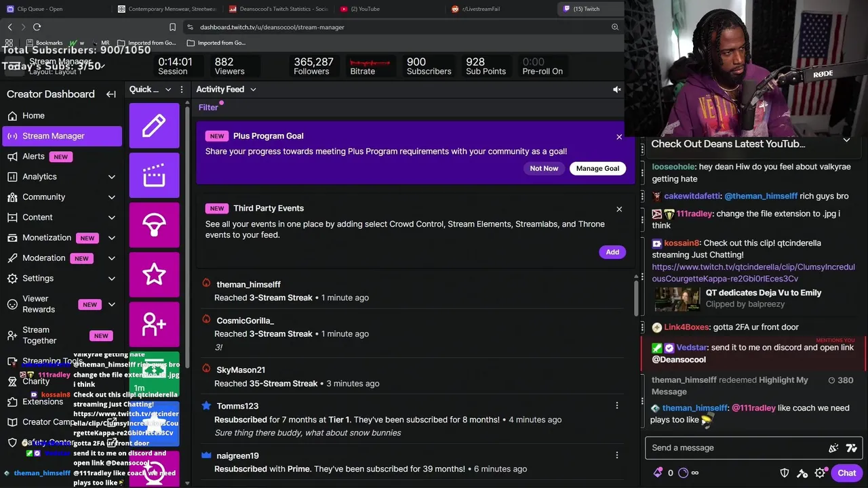Expand the Community sidebar section

point(111,197)
